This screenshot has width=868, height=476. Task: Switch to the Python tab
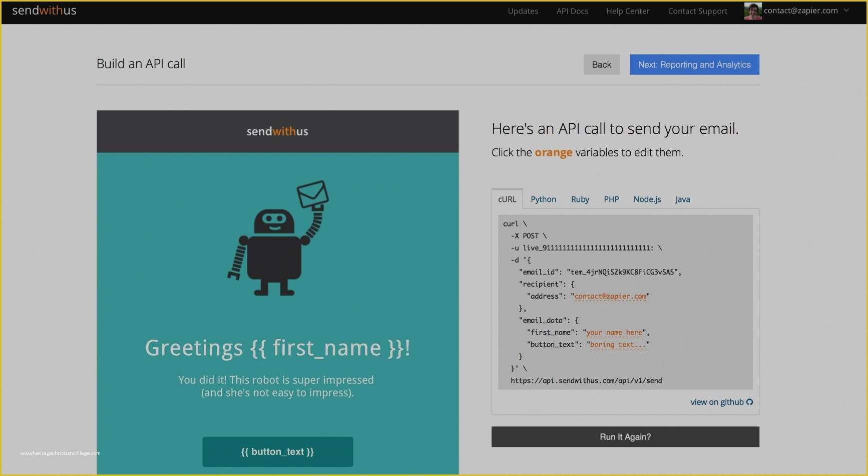[x=543, y=199]
